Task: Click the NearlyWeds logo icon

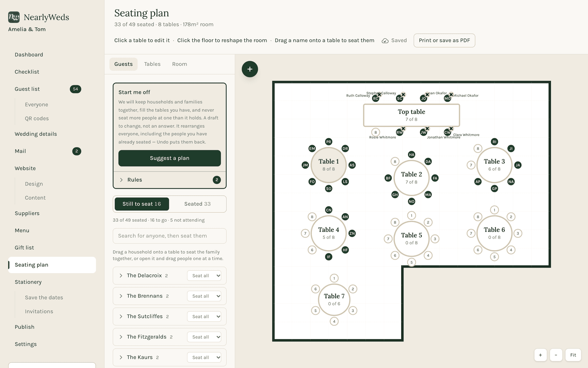Action: pos(14,17)
